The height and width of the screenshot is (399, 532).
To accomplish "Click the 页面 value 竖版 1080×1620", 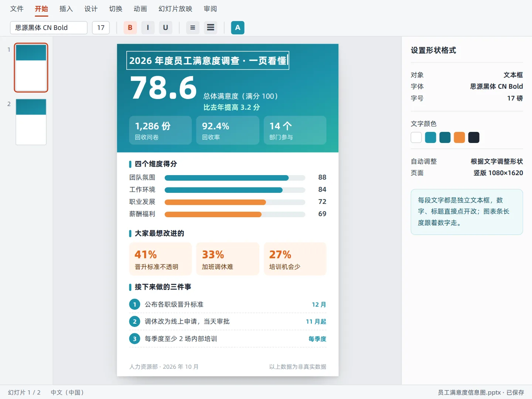I will [498, 173].
